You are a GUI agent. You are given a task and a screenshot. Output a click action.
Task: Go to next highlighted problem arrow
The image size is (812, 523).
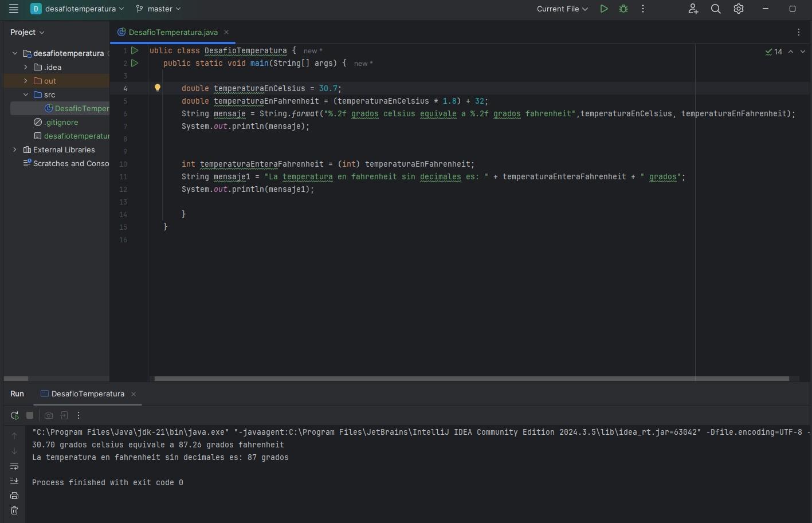(803, 52)
